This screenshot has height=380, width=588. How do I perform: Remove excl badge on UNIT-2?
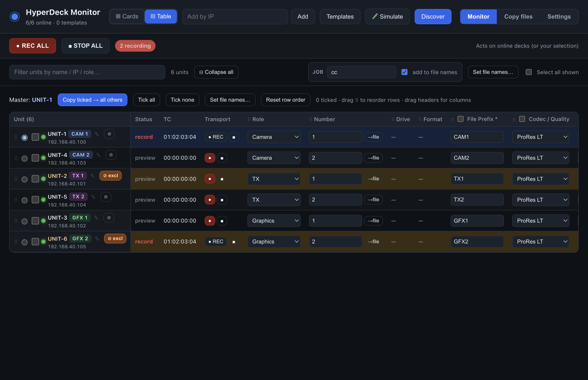(x=110, y=176)
